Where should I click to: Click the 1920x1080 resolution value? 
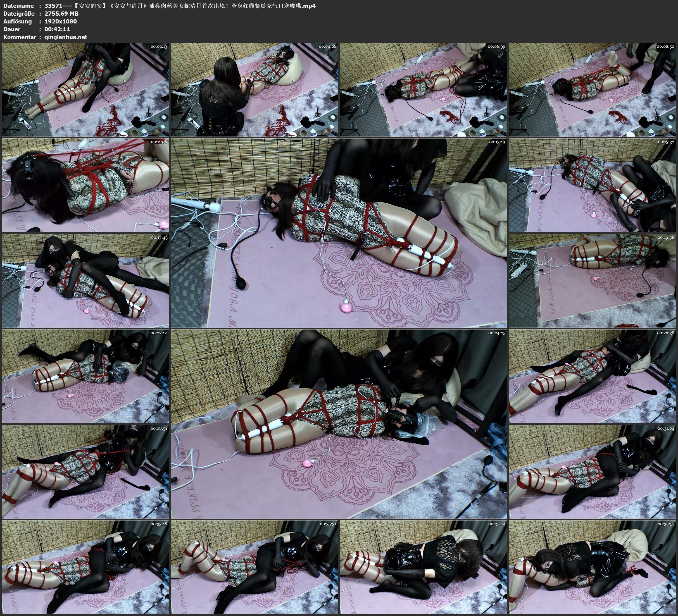click(x=60, y=22)
